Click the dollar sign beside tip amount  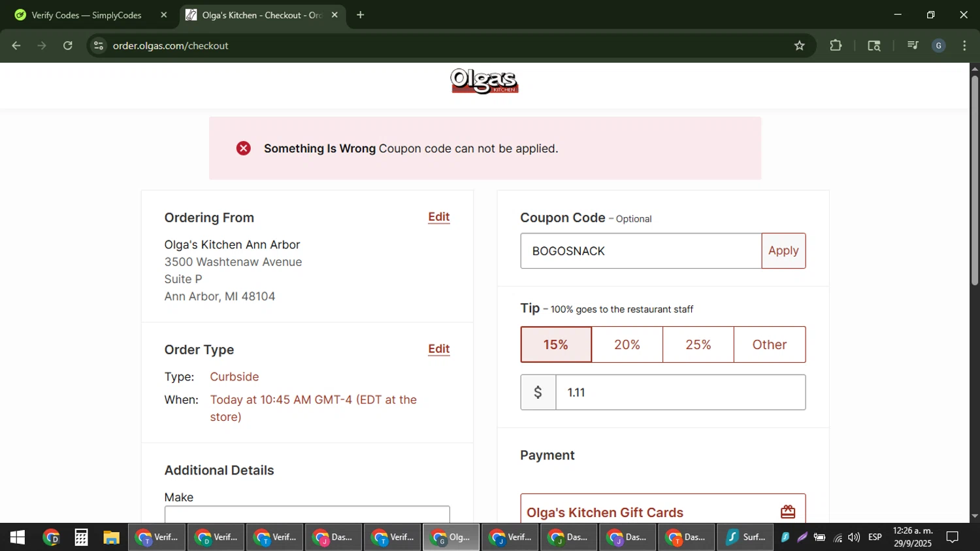538,392
